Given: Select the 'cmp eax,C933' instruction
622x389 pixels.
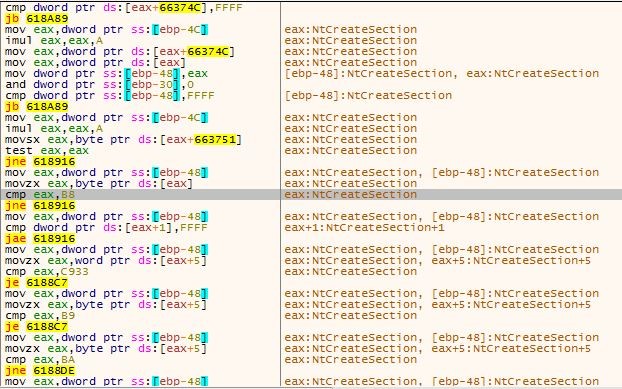Looking at the screenshot, I should tap(46, 272).
